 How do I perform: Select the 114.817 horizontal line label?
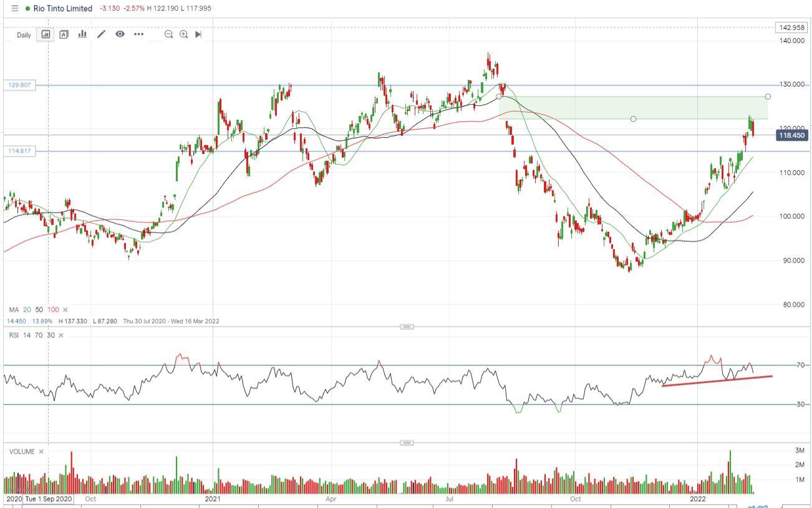pyautogui.click(x=19, y=151)
